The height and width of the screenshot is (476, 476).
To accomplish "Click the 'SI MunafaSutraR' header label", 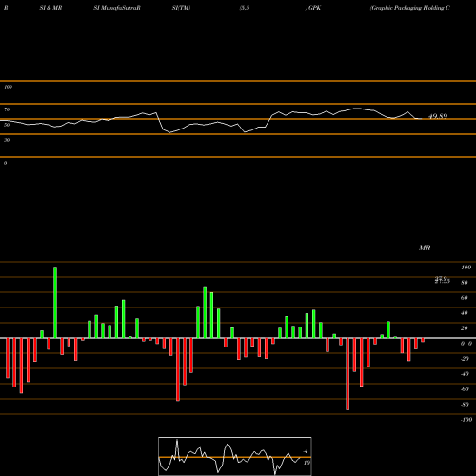I will [117, 8].
